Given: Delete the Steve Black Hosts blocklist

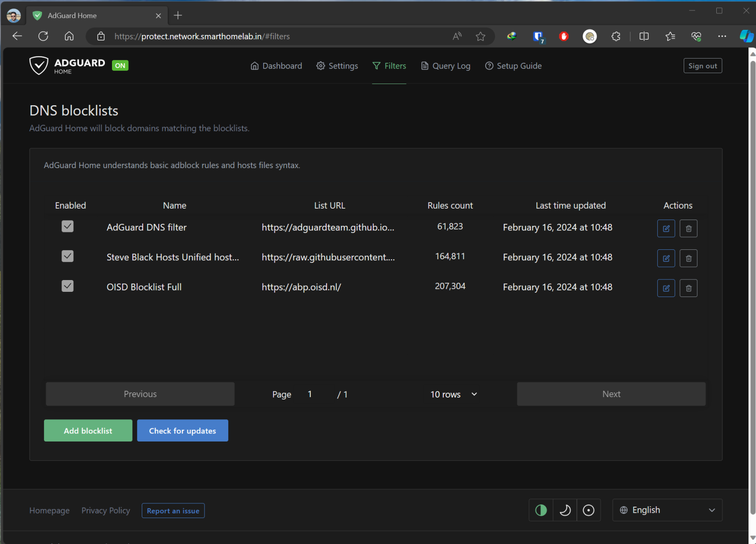Looking at the screenshot, I should pyautogui.click(x=688, y=258).
